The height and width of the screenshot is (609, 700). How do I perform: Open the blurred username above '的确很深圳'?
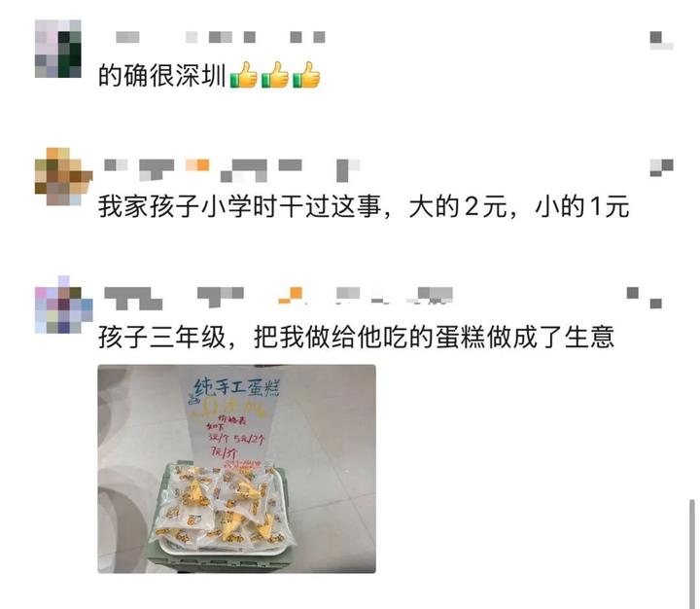click(x=221, y=37)
